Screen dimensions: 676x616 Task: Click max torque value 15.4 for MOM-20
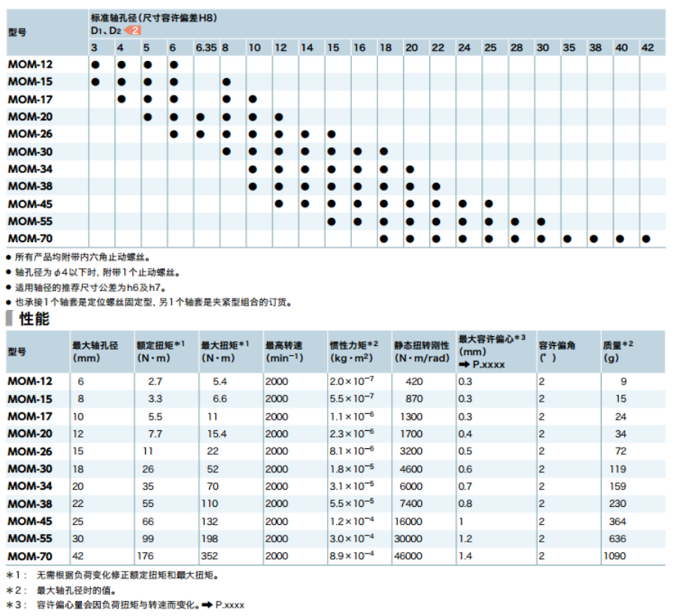(x=217, y=434)
